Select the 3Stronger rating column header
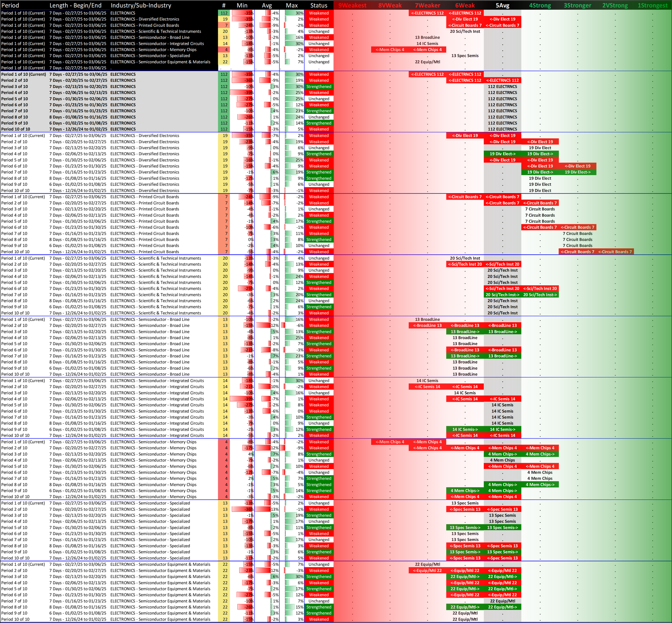 pyautogui.click(x=577, y=5)
